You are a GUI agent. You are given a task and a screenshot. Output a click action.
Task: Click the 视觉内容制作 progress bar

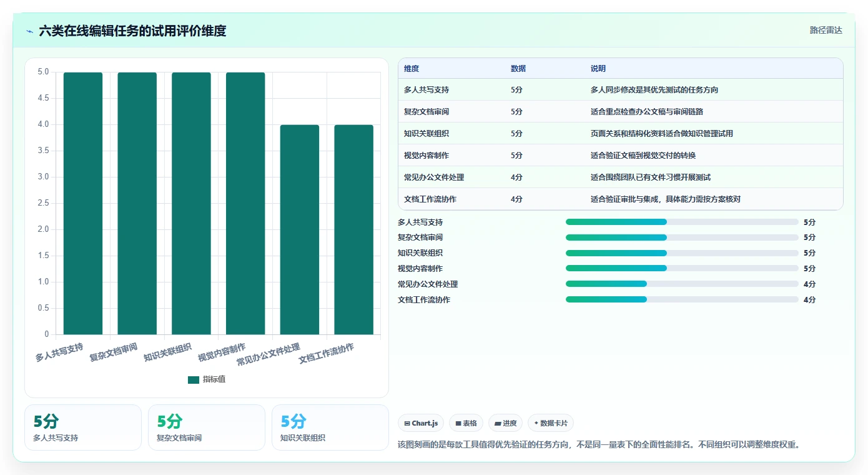coord(682,268)
